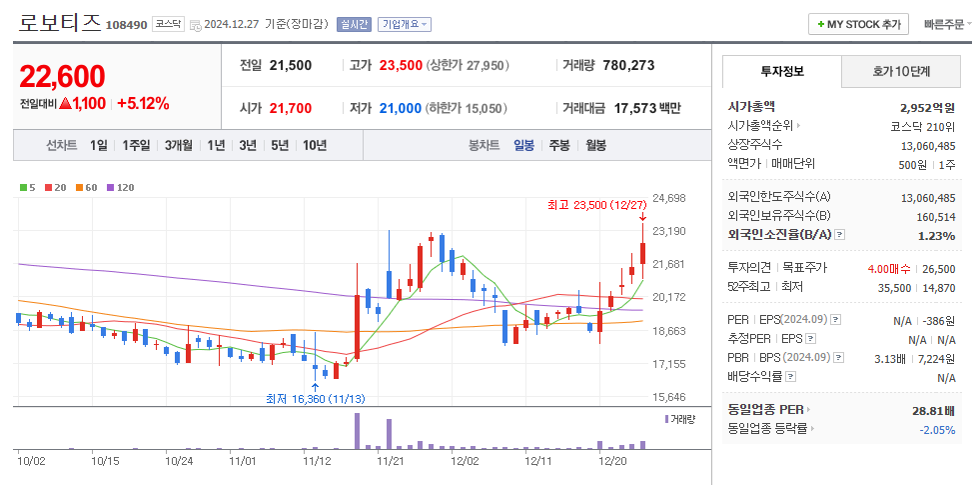
Task: Click the help icon beside PER EPS(2024.09)
Action: point(836,320)
